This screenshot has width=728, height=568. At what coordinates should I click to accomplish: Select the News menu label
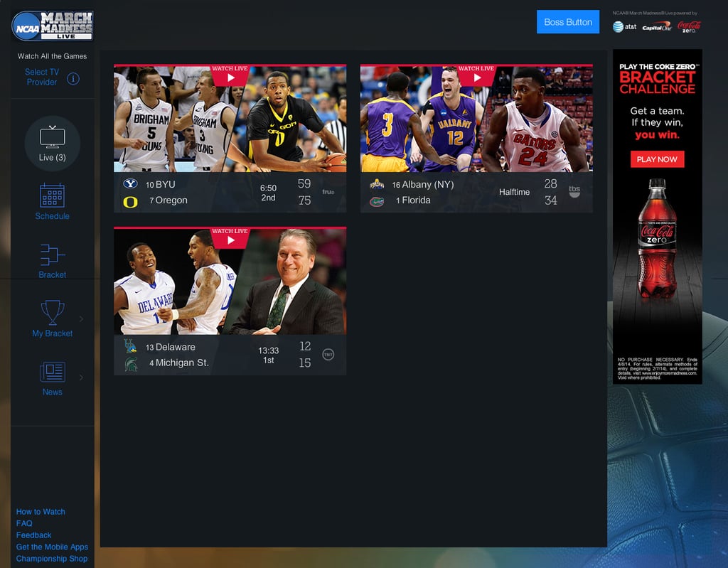52,392
